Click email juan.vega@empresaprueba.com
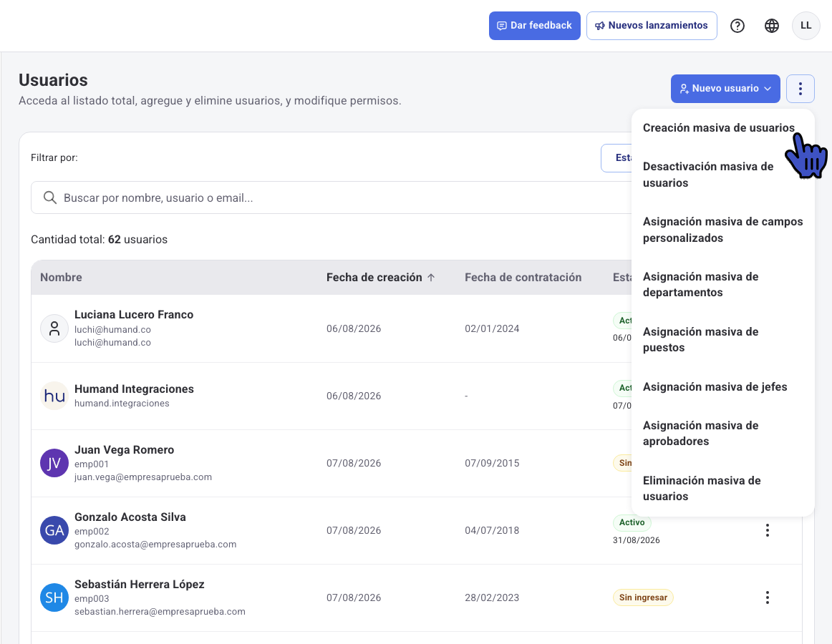The image size is (832, 644). point(143,477)
